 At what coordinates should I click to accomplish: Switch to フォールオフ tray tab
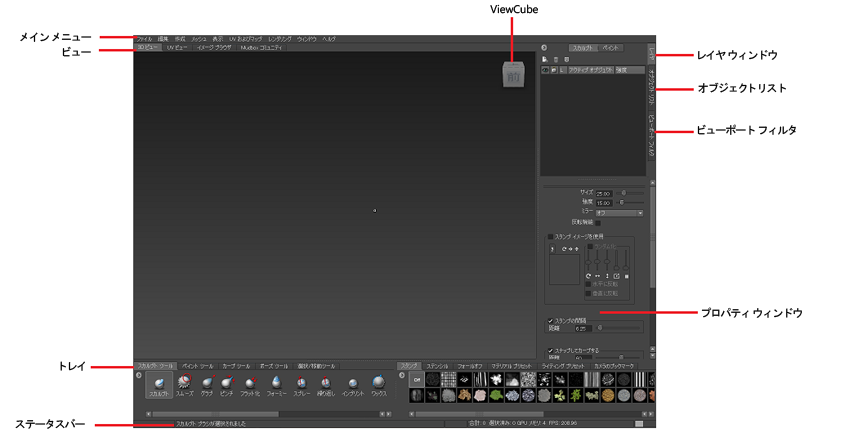[469, 366]
